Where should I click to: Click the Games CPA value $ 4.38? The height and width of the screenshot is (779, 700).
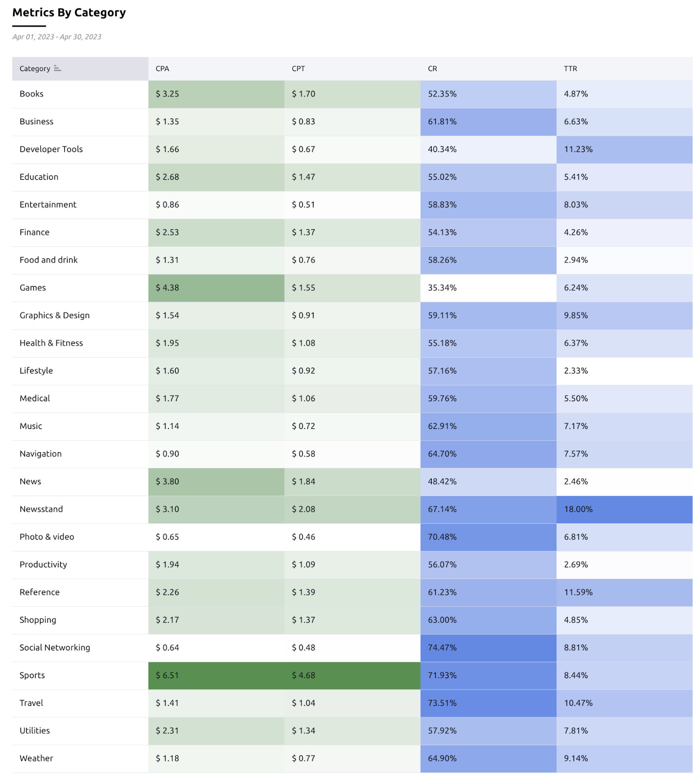coord(167,288)
